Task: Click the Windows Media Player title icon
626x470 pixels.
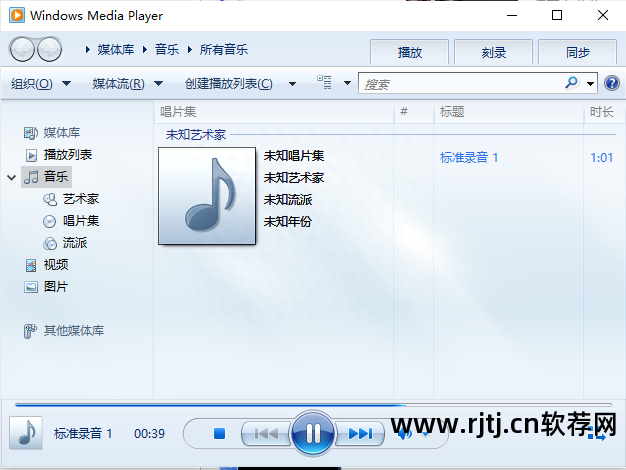Action: coord(16,15)
